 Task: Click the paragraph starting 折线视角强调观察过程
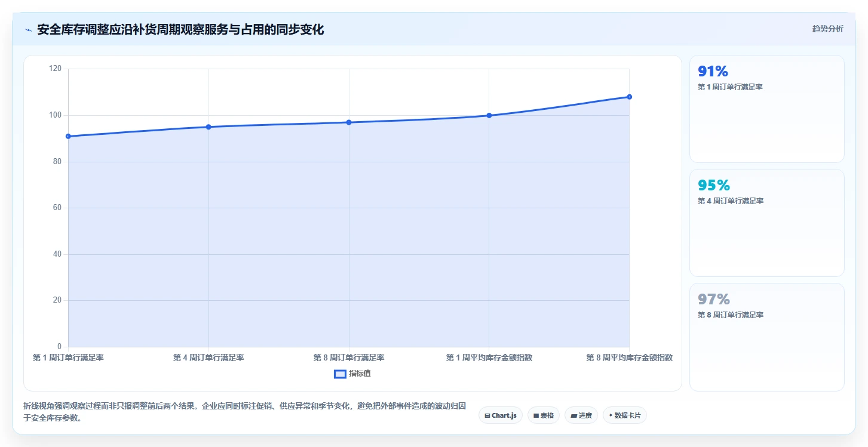244,412
